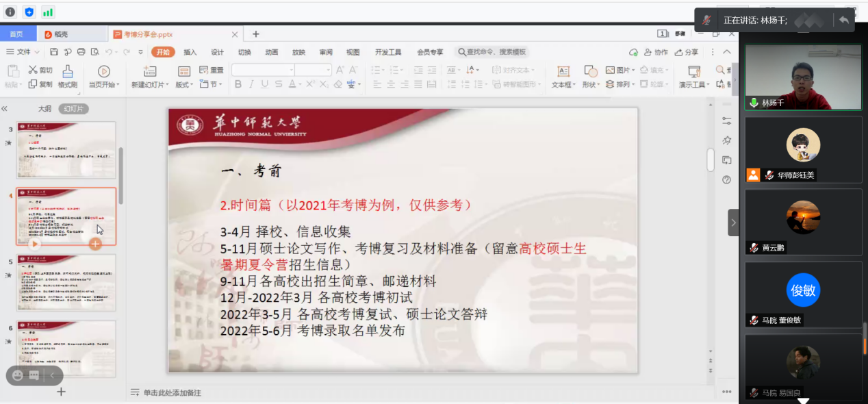Apply strikethrough formatting to text
Screen dimensions: 868x404
tap(279, 84)
